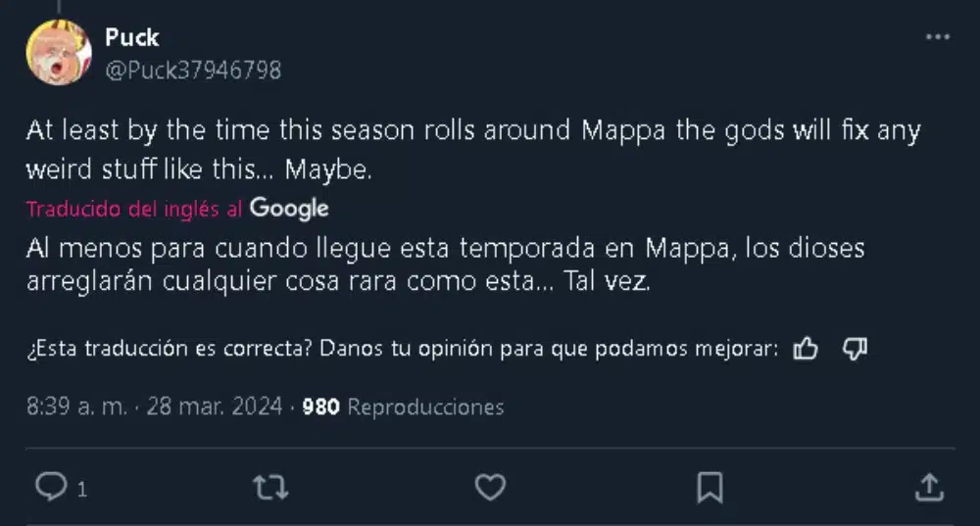View the 980 Reproducciones count
Image resolution: width=980 pixels, height=526 pixels.
403,406
